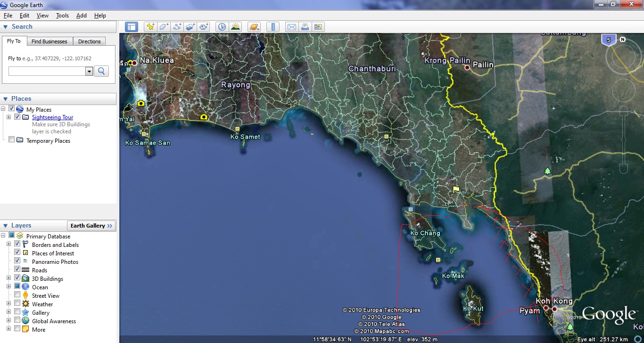Image resolution: width=644 pixels, height=343 pixels.
Task: Click the Email envelope icon
Action: click(292, 27)
